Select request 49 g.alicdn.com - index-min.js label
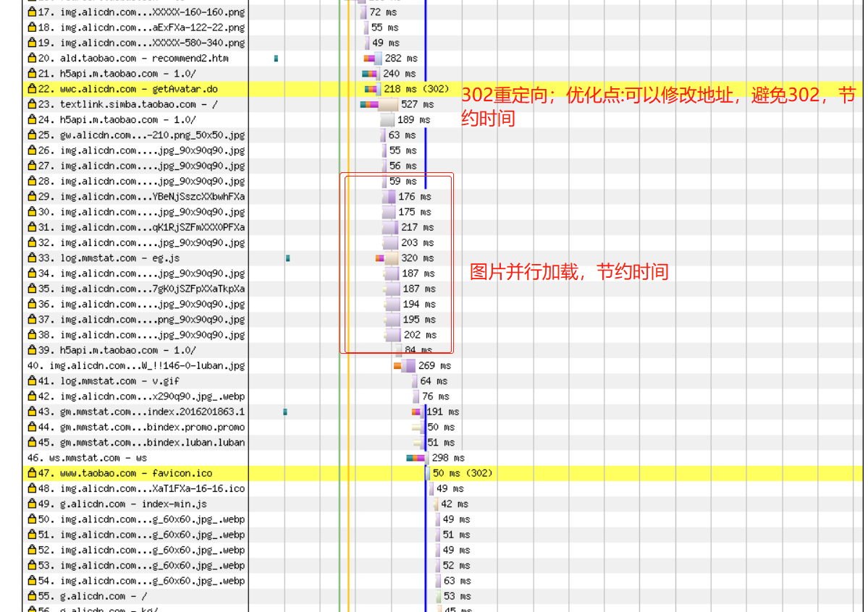This screenshot has width=868, height=612. click(122, 503)
